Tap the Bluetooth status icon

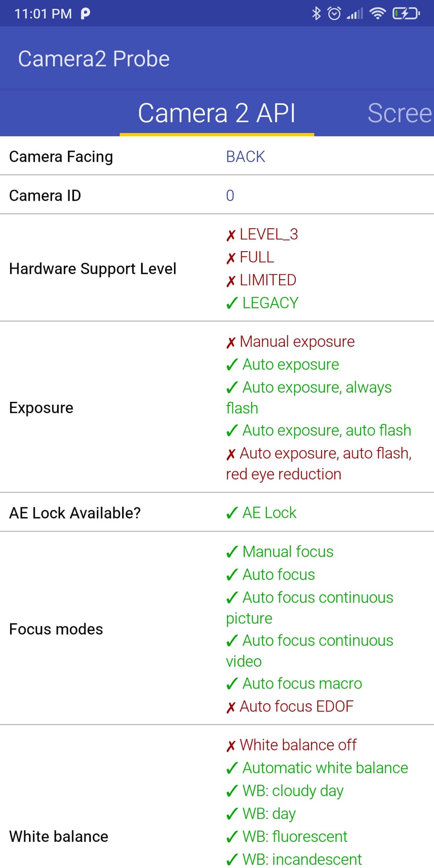[316, 13]
